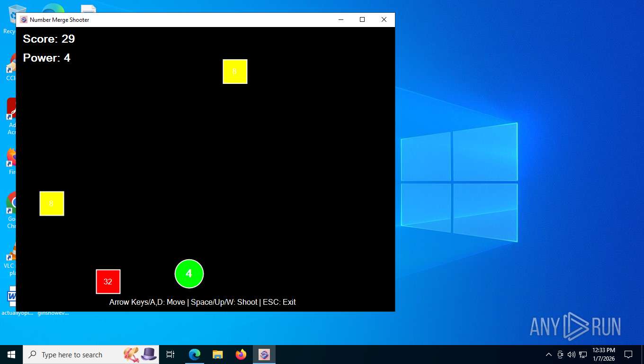Open the network status tray icon
644x364 pixels.
click(x=583, y=355)
